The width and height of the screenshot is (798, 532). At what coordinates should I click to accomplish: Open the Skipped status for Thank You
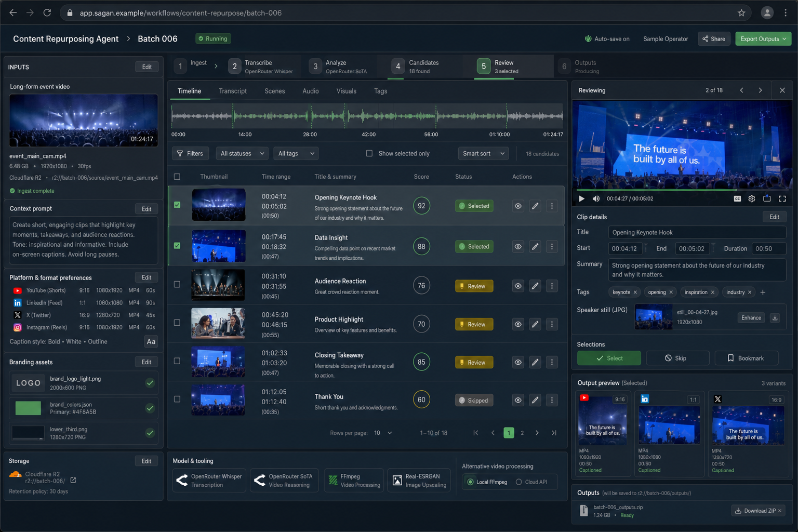click(x=474, y=401)
